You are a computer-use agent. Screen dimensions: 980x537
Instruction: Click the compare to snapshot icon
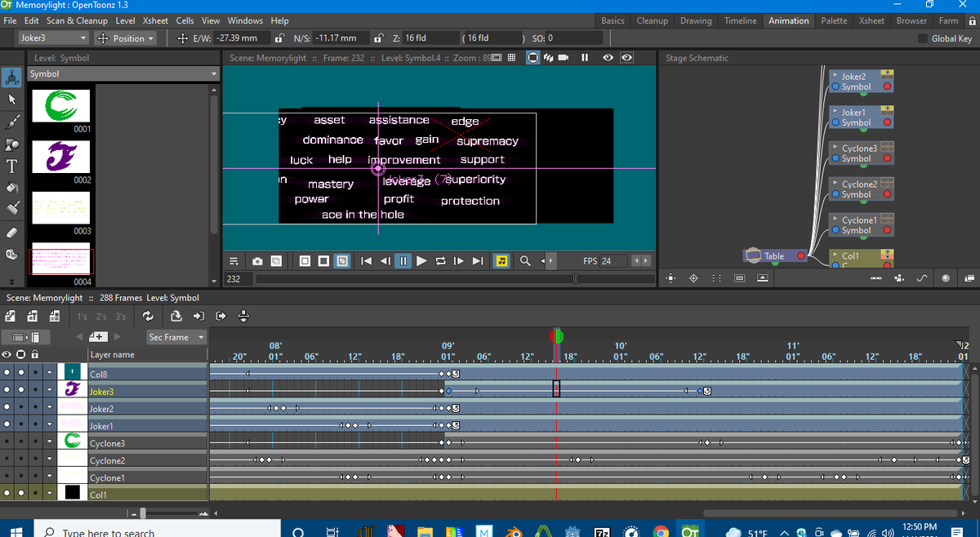pos(276,261)
